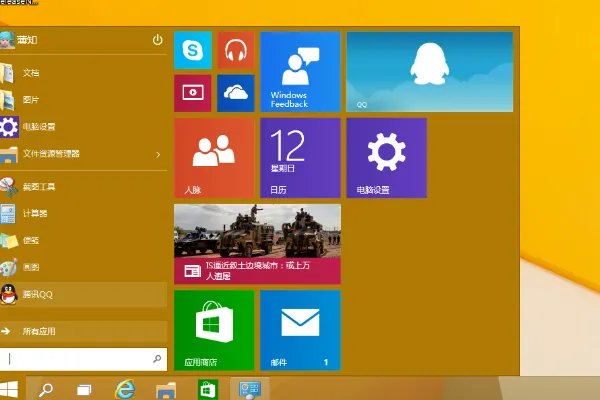Open the taskbar Search magnifier

pos(46,390)
